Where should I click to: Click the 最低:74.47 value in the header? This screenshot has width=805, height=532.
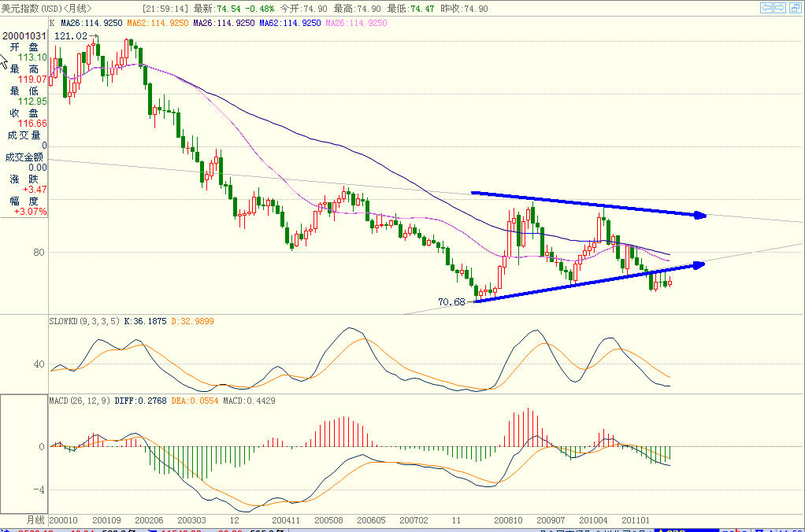click(410, 9)
